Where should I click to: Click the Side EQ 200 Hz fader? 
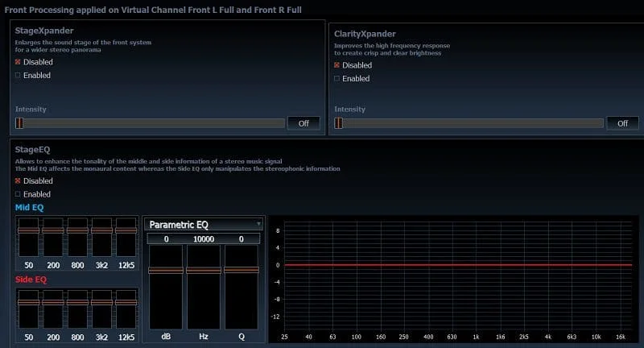point(53,302)
